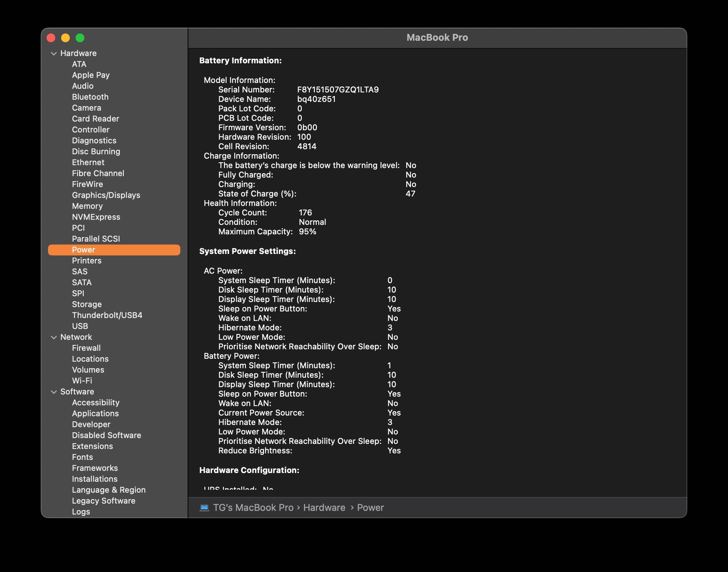Click the Battery Information heading
Screen dimensions: 728x572
[x=240, y=60]
